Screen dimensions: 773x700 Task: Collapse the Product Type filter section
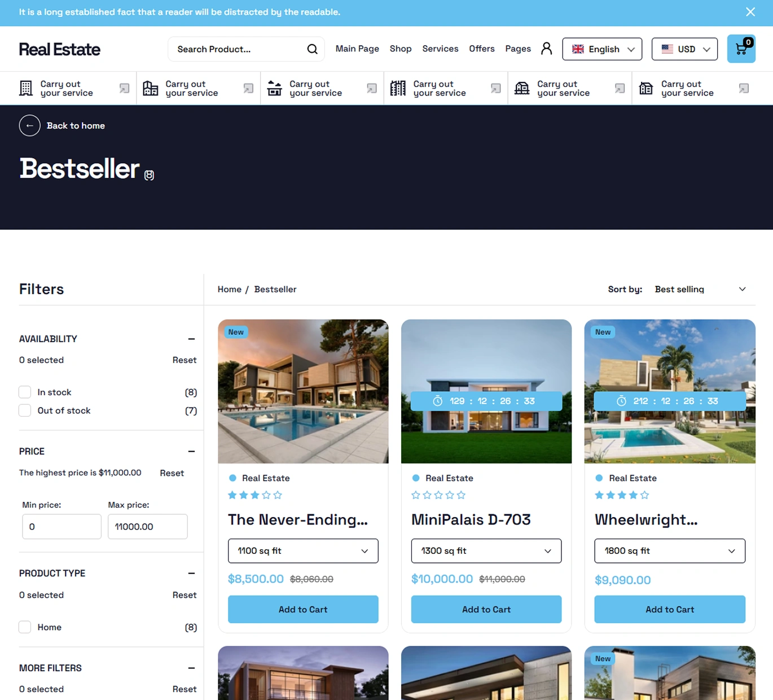191,573
